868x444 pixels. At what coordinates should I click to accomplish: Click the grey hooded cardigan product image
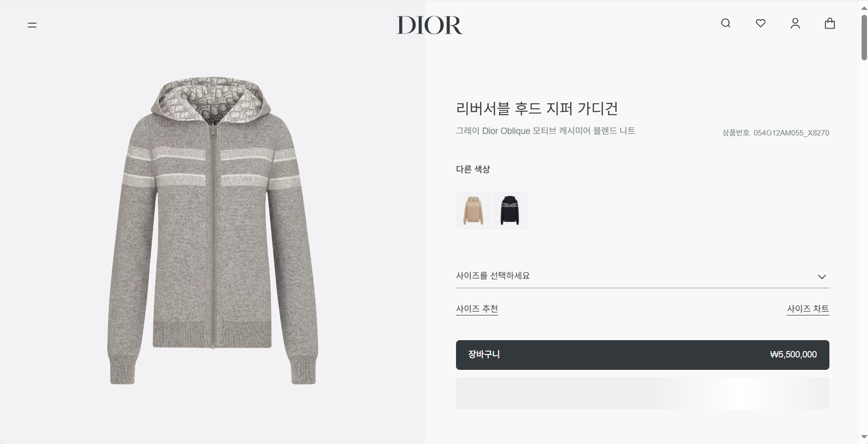(x=213, y=230)
